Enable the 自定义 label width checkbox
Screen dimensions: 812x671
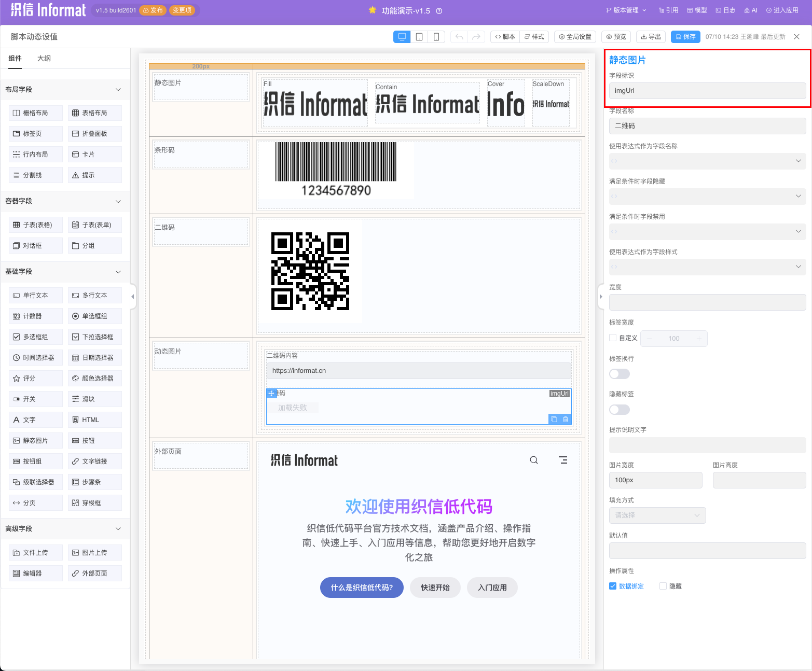click(x=613, y=338)
